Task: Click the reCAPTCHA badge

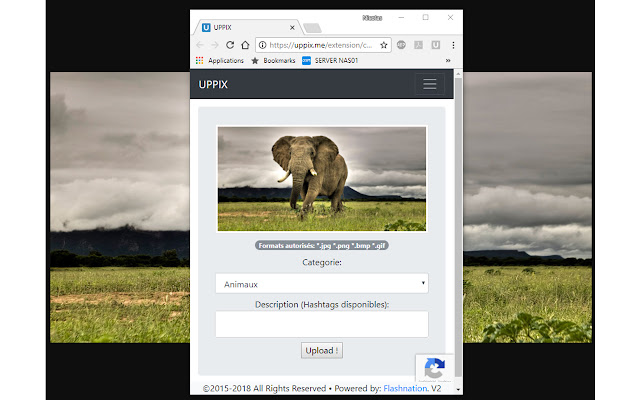Action: tap(434, 368)
